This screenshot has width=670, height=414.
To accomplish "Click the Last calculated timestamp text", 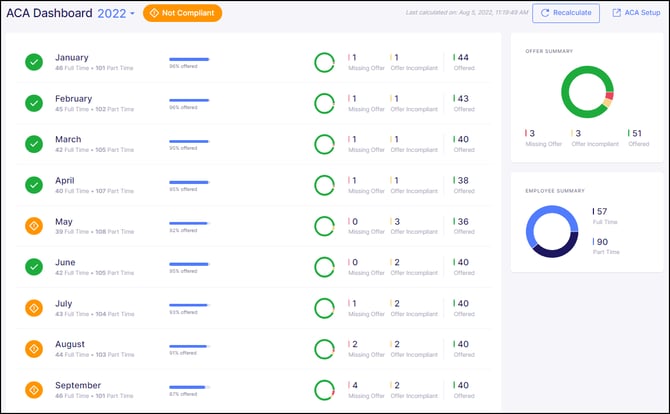I will (467, 12).
